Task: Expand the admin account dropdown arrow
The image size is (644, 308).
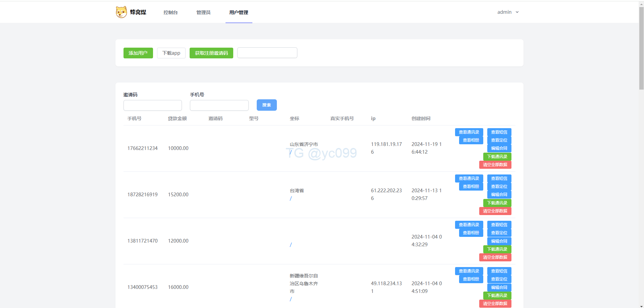Action: click(517, 12)
